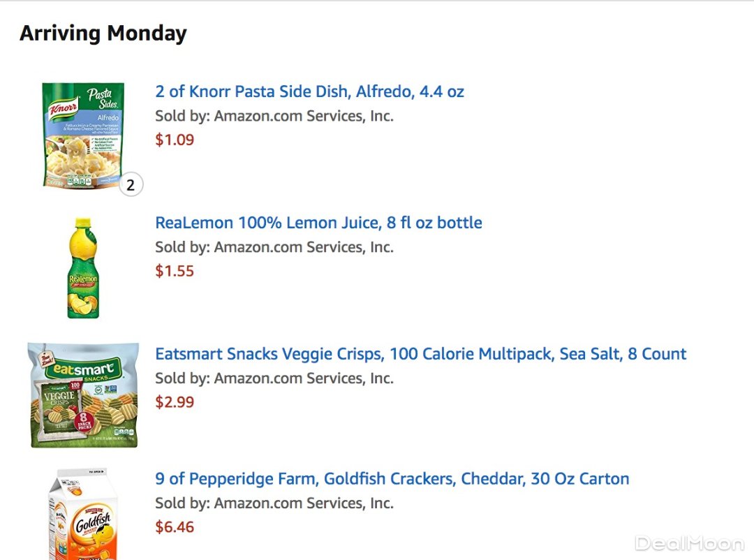Follow the ReaLemon 100% Lemon Juice link
Screen dimensions: 754x560
[x=318, y=223]
